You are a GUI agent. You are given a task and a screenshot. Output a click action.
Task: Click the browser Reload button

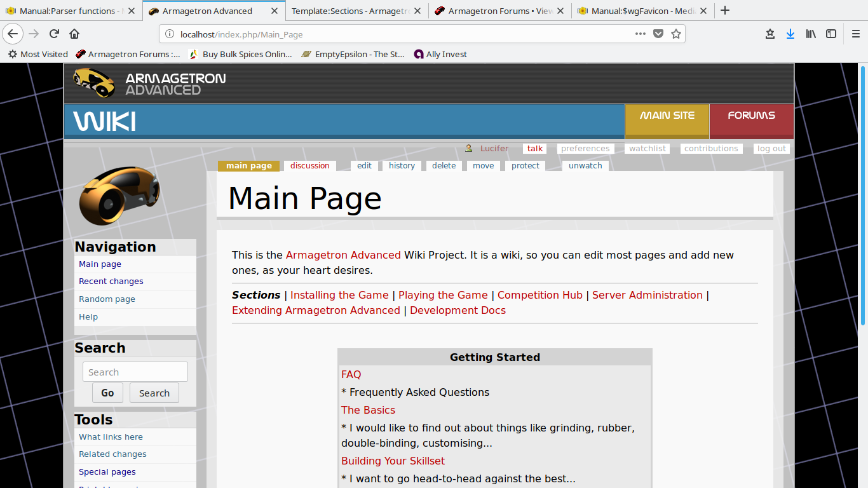tap(55, 34)
